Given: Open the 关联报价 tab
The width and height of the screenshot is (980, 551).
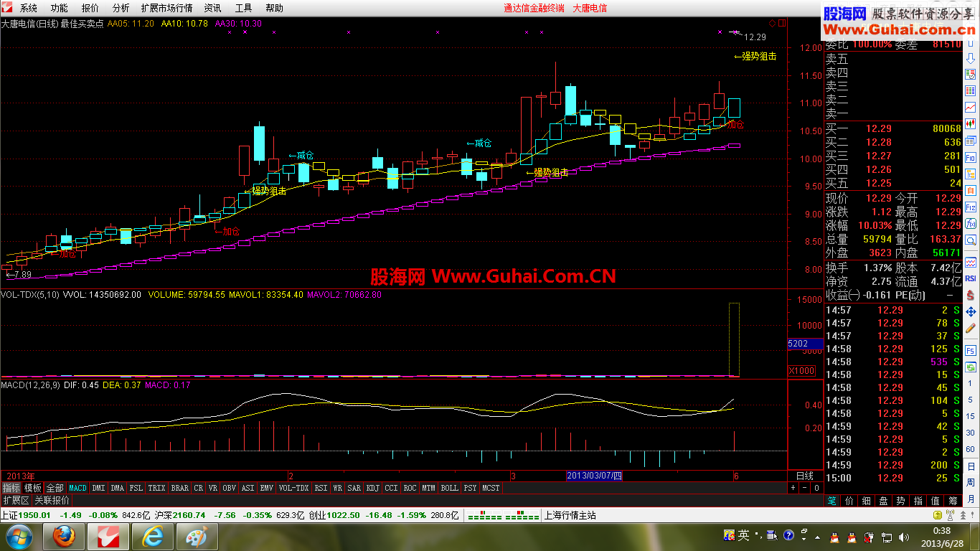Looking at the screenshot, I should (x=52, y=500).
